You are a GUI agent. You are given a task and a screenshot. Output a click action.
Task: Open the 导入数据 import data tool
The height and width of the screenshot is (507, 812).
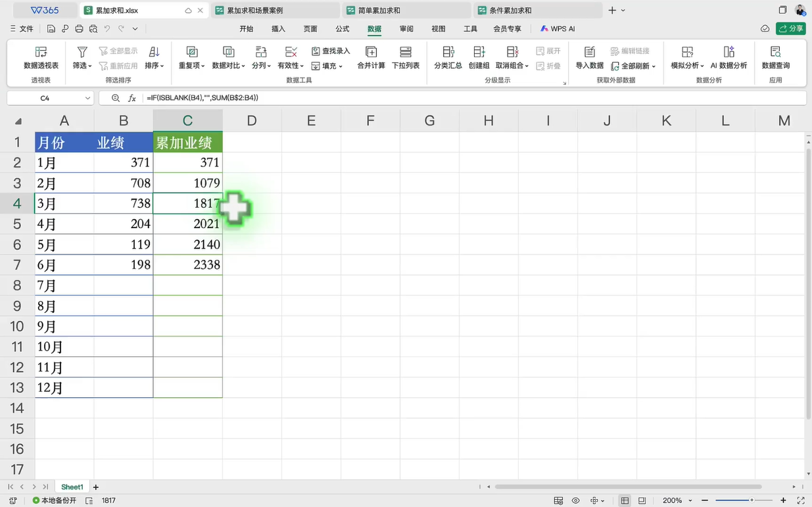589,57
